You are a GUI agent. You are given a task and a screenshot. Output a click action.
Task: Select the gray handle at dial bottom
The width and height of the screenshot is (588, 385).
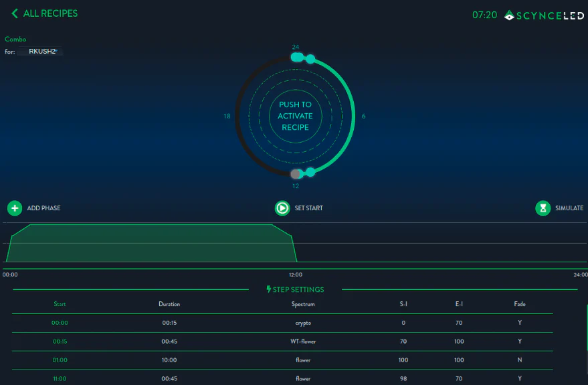point(296,174)
